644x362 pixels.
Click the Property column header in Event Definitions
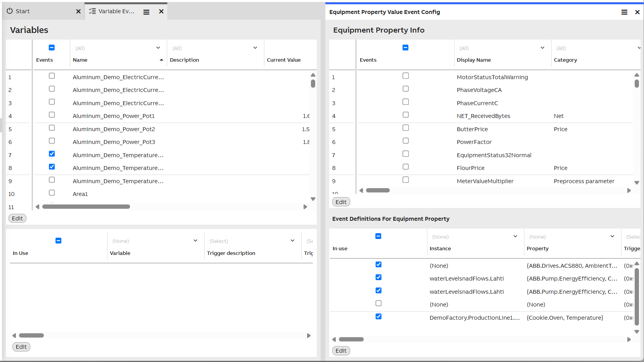pos(538,249)
